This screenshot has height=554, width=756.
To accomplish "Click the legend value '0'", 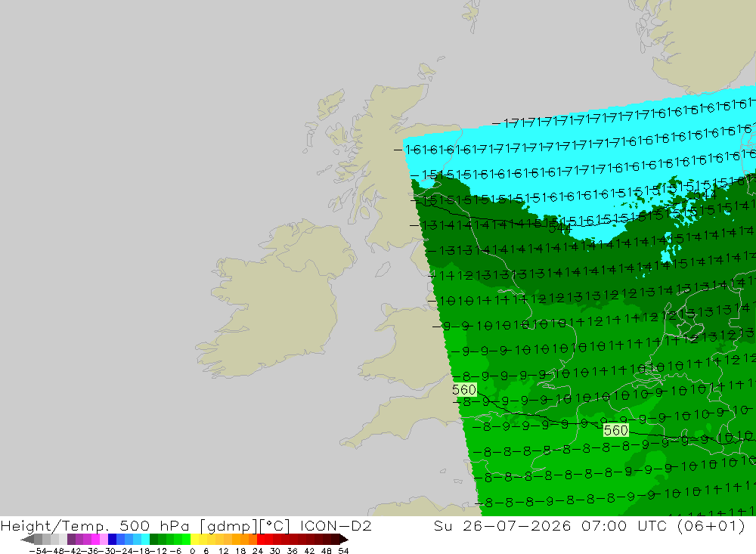I will click(192, 551).
